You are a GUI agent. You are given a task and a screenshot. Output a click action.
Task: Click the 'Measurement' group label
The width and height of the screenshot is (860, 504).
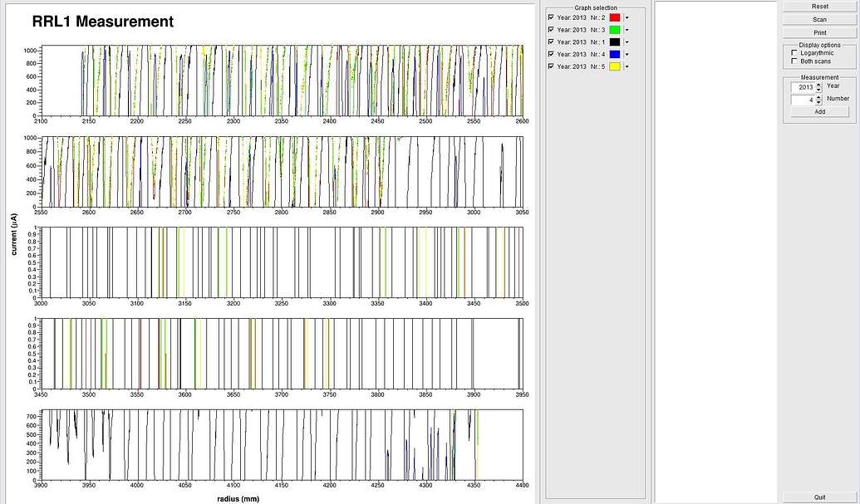(819, 77)
